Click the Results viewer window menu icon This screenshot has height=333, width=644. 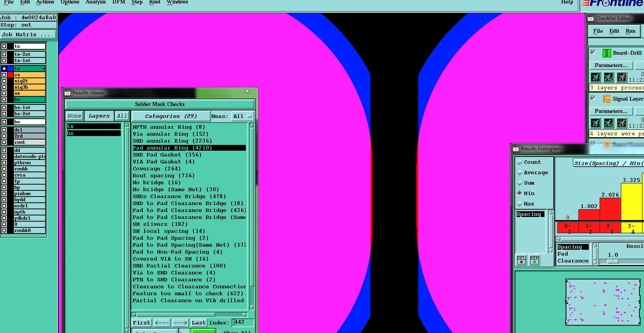[68, 93]
